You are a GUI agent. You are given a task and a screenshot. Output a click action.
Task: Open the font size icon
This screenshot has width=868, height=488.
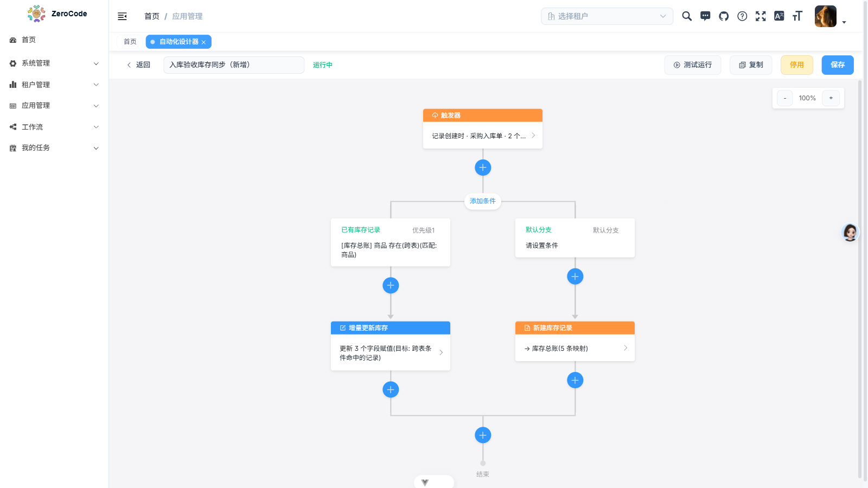click(797, 16)
